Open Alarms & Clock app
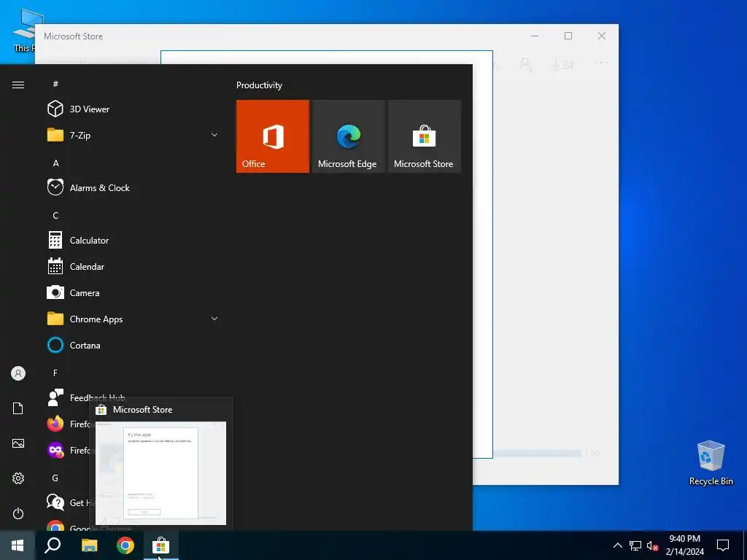 133,187
